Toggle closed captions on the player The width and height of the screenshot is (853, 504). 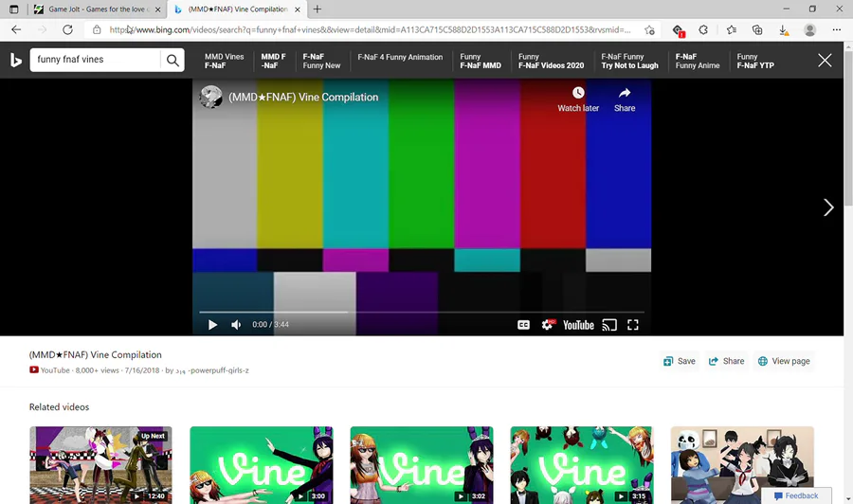pos(523,325)
